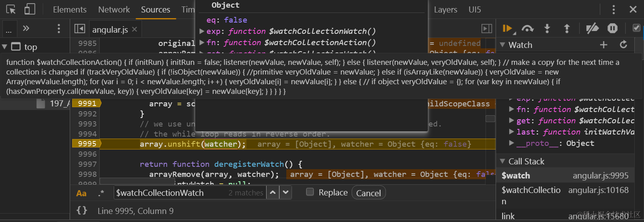
Task: Expand __proto__ Object in the Watch pane
Action: click(511, 143)
